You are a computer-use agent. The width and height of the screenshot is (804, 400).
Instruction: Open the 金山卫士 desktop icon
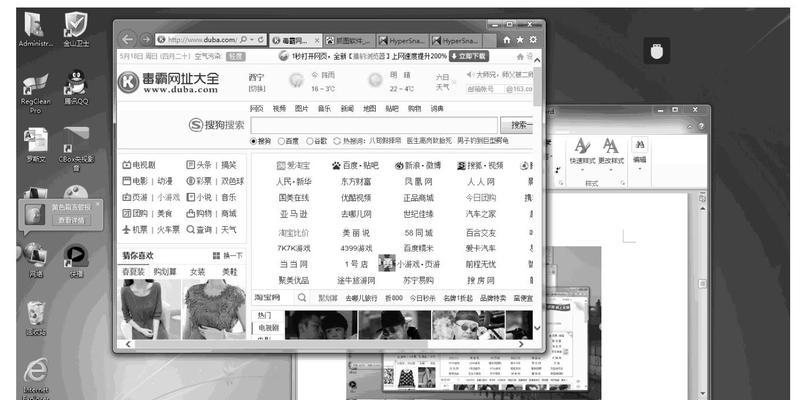pos(76,30)
